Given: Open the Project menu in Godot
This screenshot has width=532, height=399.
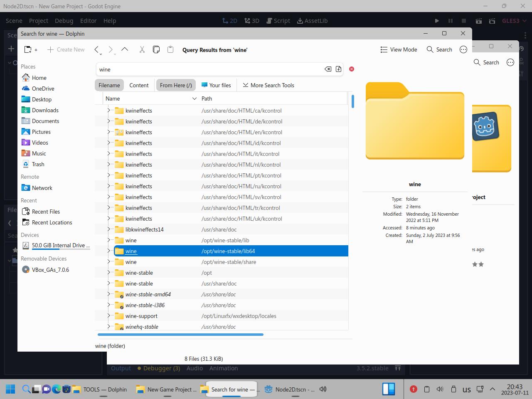Looking at the screenshot, I should [39, 20].
